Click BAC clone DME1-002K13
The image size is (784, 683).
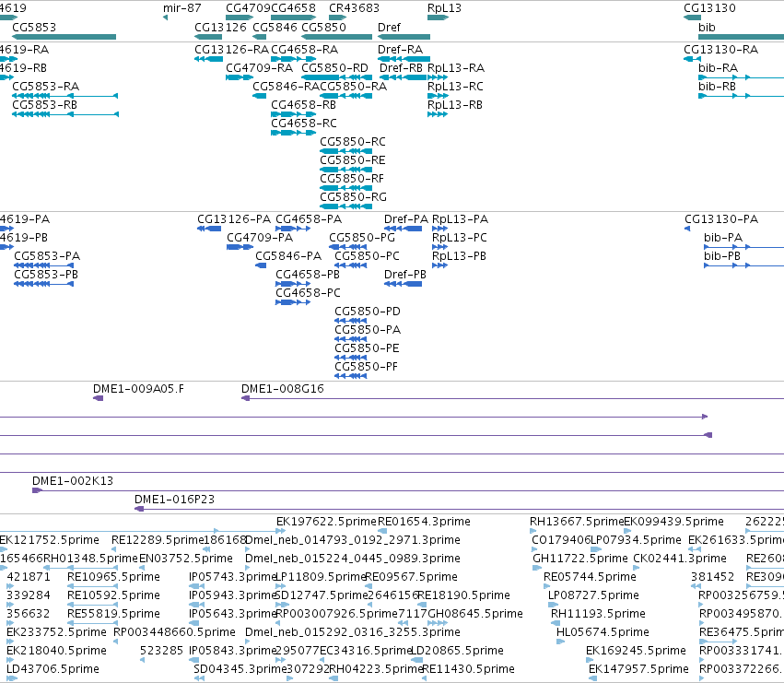73,481
